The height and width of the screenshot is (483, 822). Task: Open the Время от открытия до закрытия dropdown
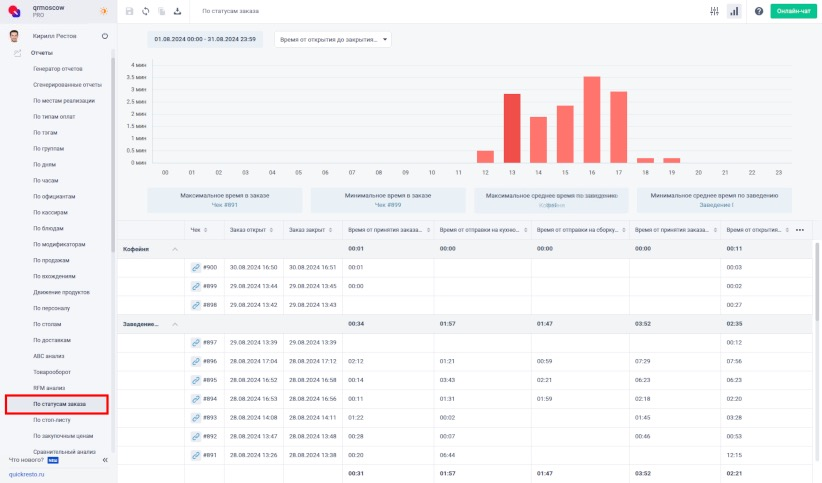click(x=333, y=39)
